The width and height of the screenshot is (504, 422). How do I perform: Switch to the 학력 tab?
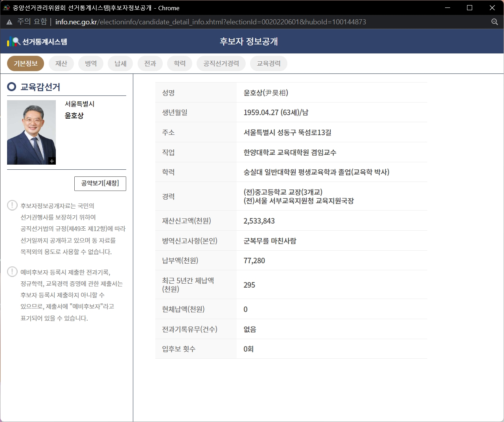180,64
